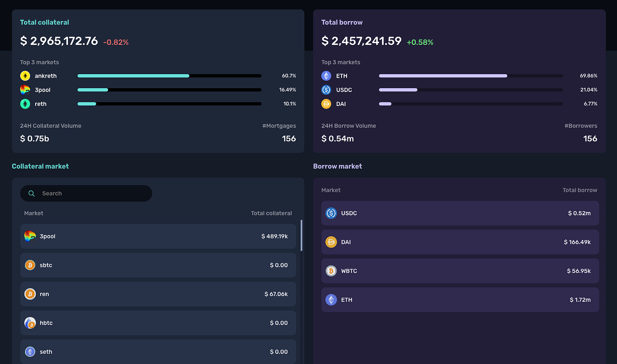Open the ren collateral market row
Viewport: 617px width, 364px height.
click(158, 294)
